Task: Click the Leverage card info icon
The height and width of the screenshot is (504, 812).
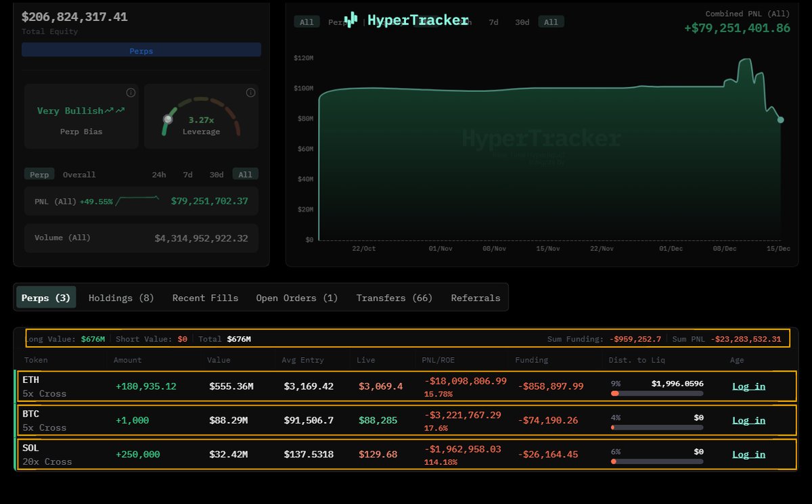Action: click(x=250, y=93)
